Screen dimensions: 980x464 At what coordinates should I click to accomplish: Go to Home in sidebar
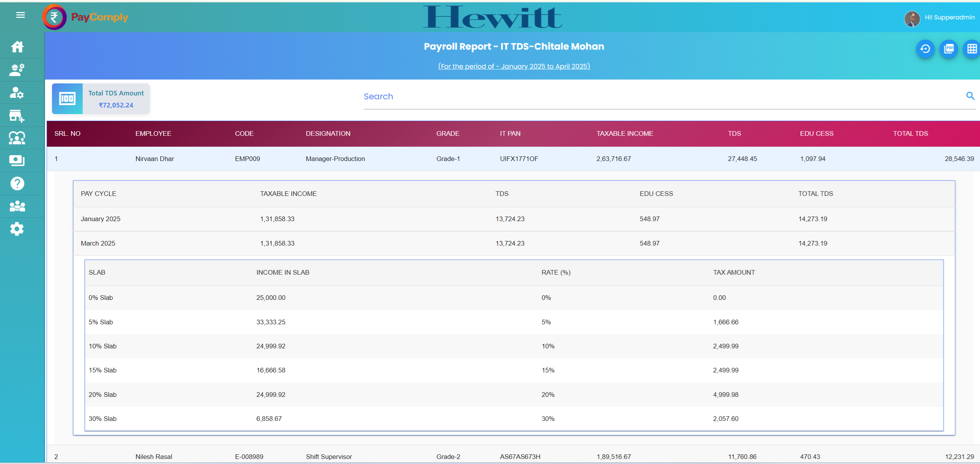point(17,47)
